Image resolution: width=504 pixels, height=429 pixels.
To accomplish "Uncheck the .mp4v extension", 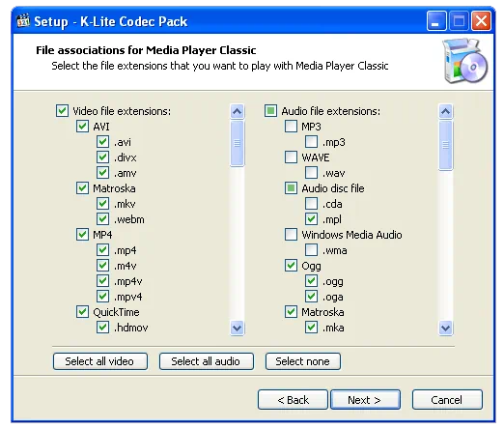I will point(102,281).
